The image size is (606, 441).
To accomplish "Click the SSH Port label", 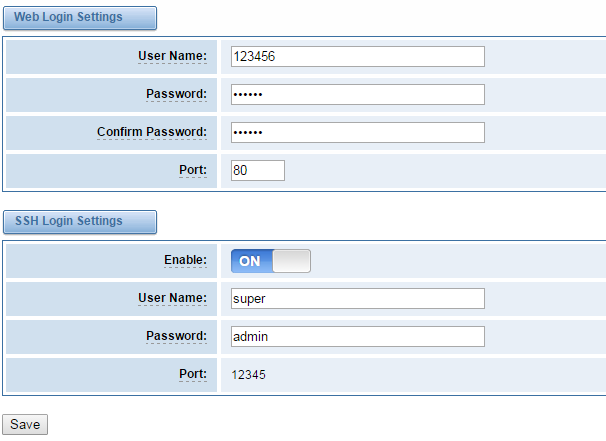I will point(193,374).
